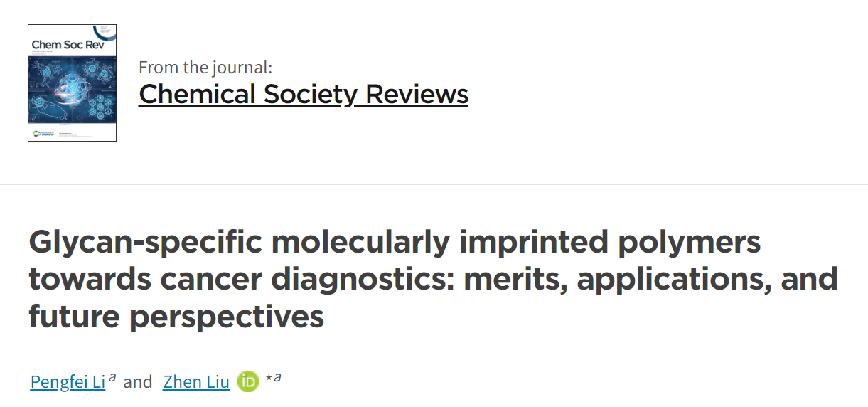Click the corresponding-author asterisk after Zhen Liu
The height and width of the screenshot is (407, 868).
click(269, 378)
